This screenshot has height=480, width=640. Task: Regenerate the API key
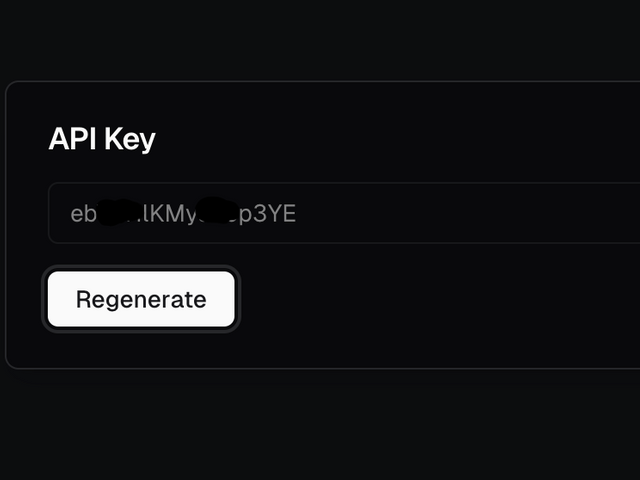[141, 299]
